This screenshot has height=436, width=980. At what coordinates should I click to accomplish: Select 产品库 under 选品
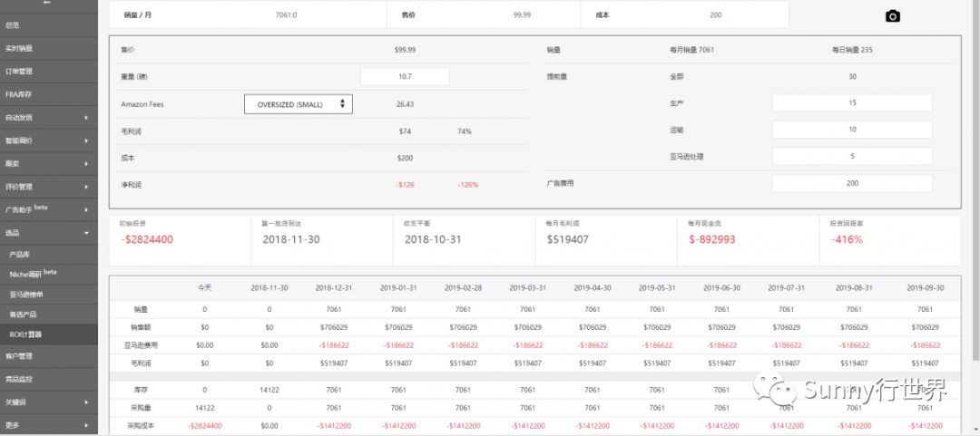pyautogui.click(x=21, y=255)
